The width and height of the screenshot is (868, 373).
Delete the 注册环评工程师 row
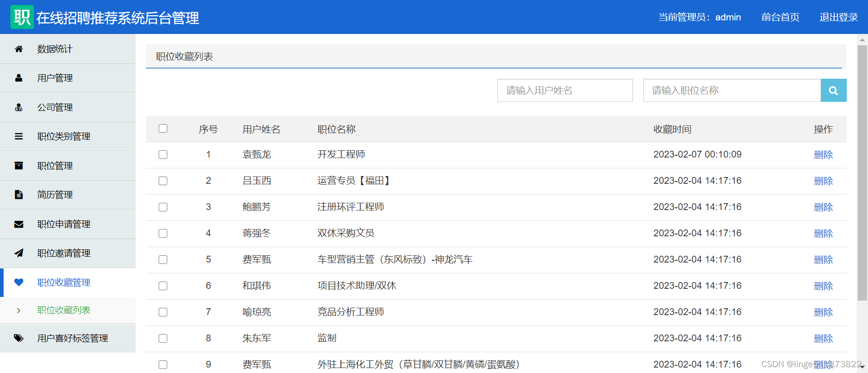[823, 207]
